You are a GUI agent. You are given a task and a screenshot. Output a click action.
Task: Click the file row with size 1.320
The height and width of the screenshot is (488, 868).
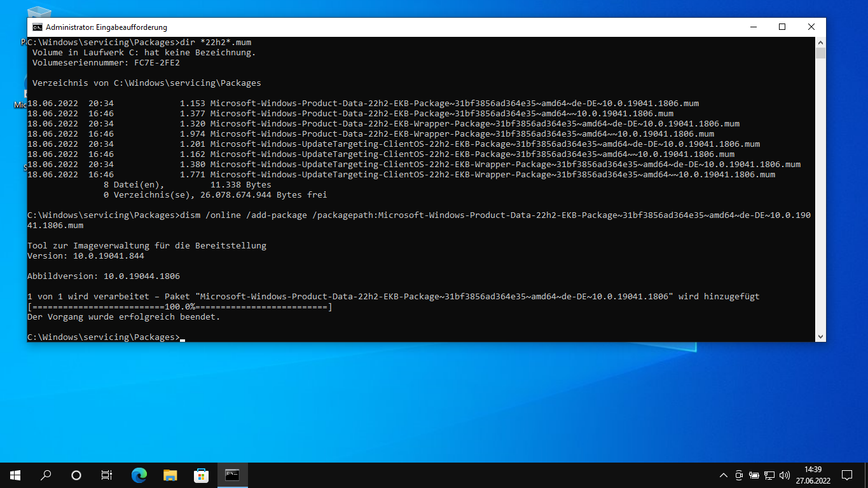pyautogui.click(x=383, y=124)
